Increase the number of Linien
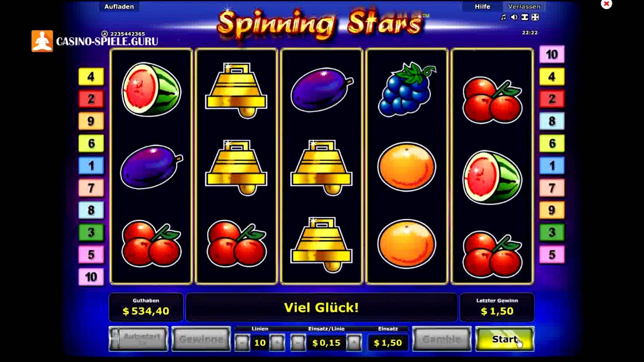This screenshot has height=362, width=644. point(277,343)
